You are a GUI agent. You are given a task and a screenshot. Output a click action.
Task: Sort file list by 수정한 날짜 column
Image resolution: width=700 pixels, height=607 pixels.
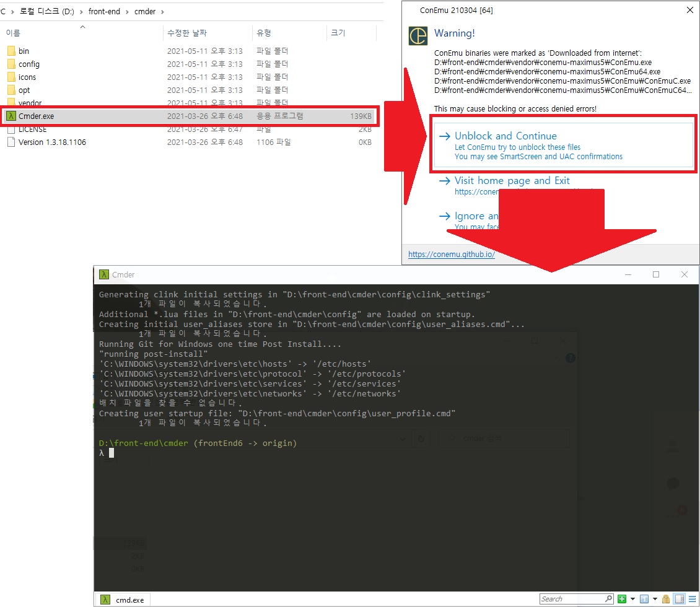[187, 33]
